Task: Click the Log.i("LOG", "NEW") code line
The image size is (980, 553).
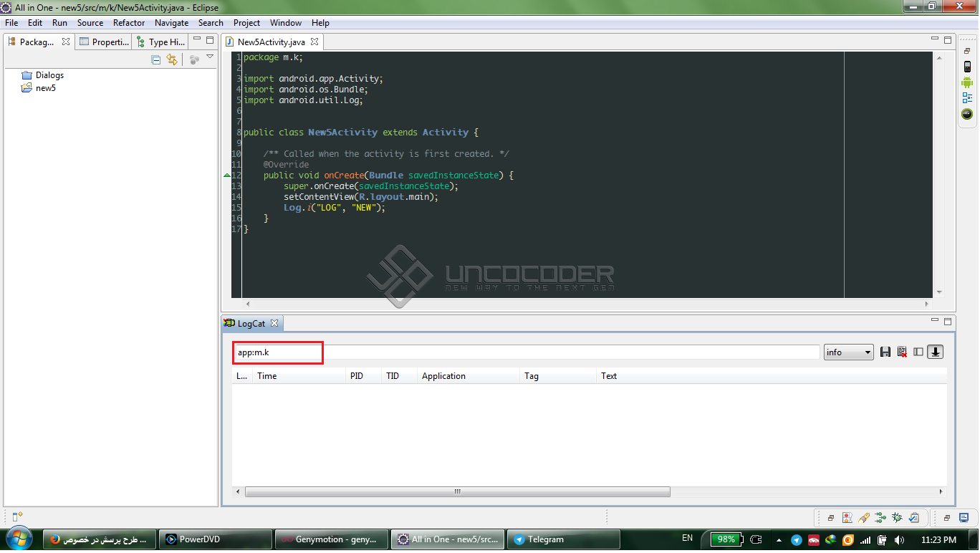Action: 335,208
